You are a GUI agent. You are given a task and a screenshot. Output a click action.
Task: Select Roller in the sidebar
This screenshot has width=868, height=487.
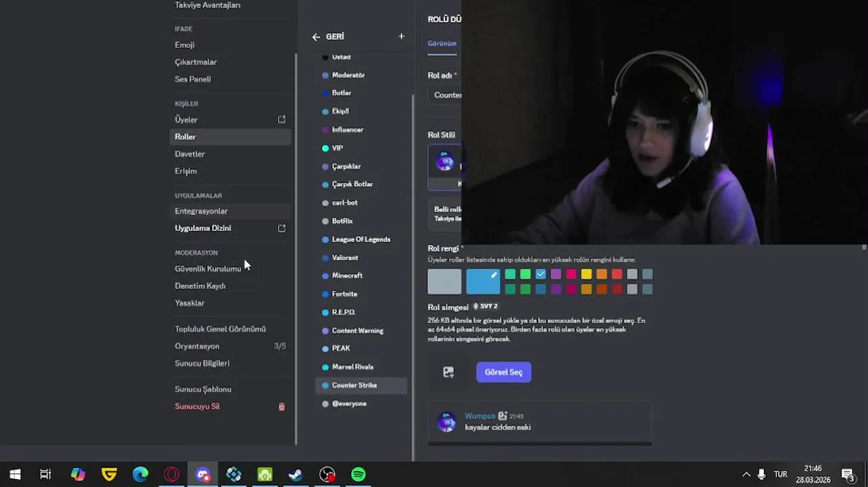click(231, 137)
